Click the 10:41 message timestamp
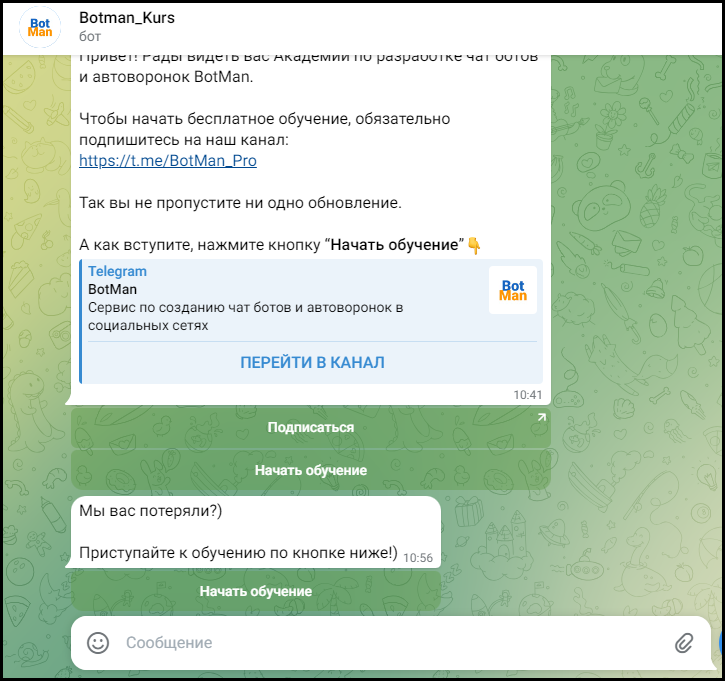 [528, 395]
